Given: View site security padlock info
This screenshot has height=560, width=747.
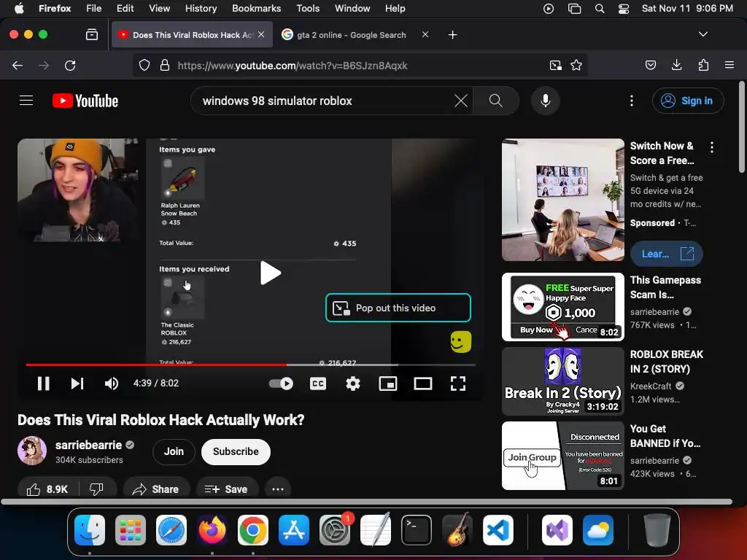Looking at the screenshot, I should 165,65.
